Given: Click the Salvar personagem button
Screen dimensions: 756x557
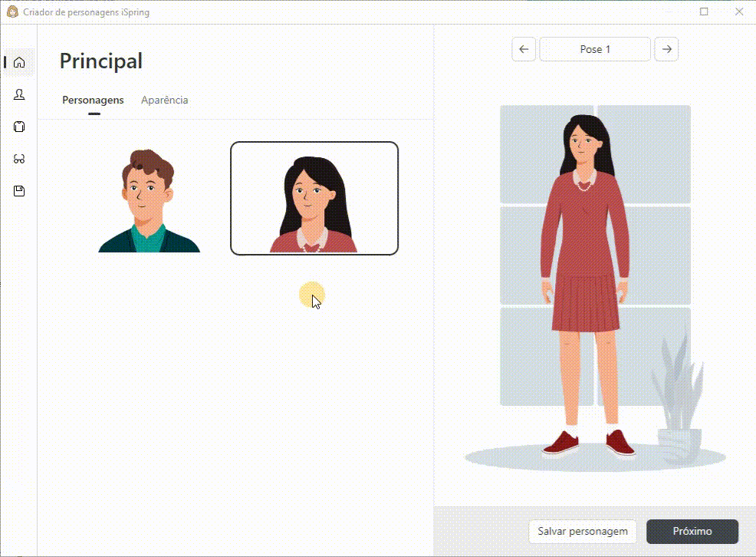Looking at the screenshot, I should click(583, 531).
